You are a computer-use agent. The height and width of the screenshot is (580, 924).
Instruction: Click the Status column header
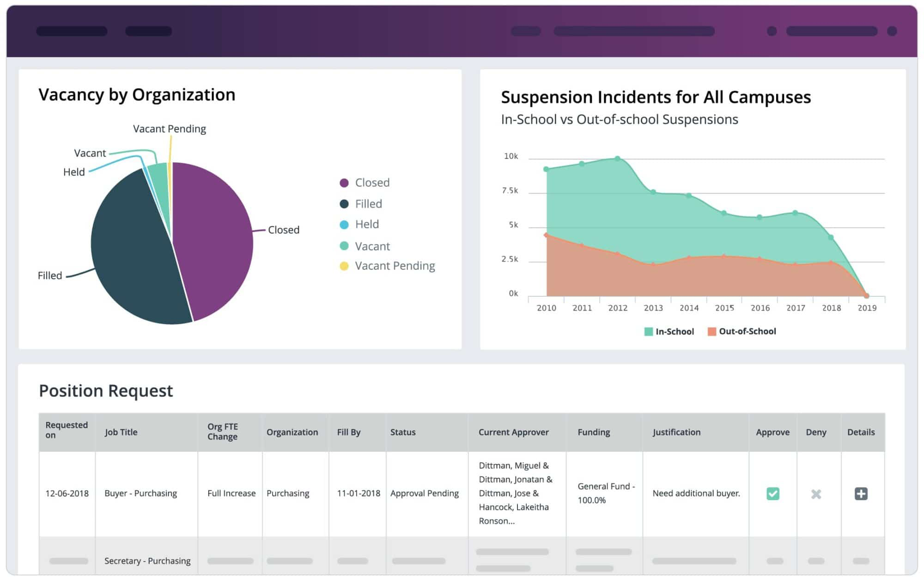[403, 432]
